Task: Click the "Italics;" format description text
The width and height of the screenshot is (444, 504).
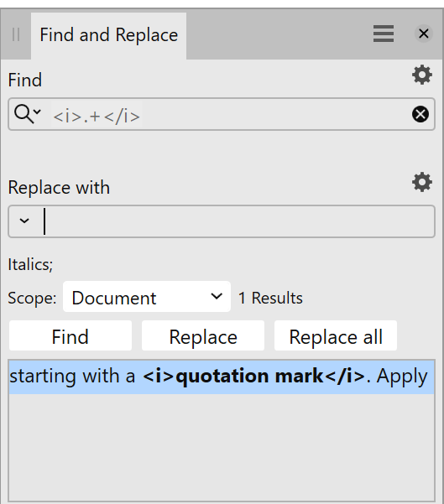Action: (x=30, y=265)
